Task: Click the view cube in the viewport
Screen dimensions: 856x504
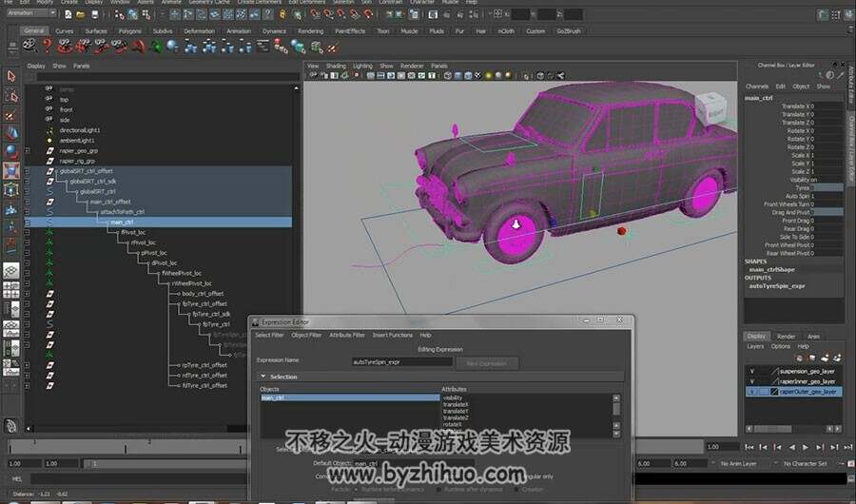Action: click(710, 108)
